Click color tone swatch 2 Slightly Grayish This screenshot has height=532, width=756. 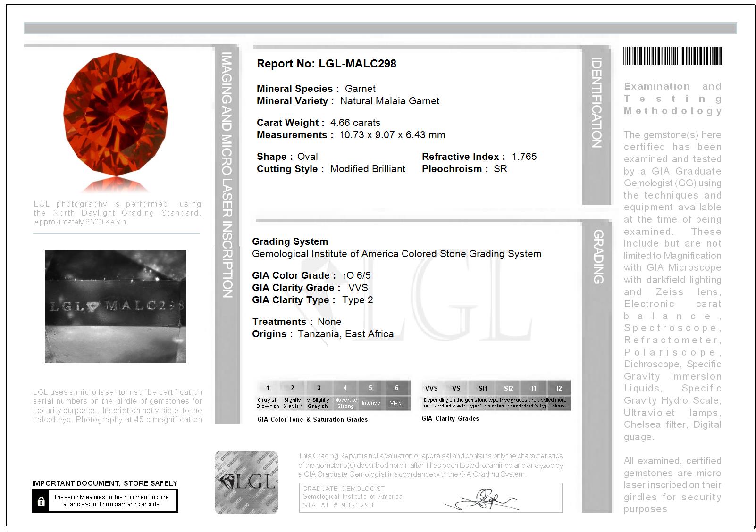tap(292, 395)
